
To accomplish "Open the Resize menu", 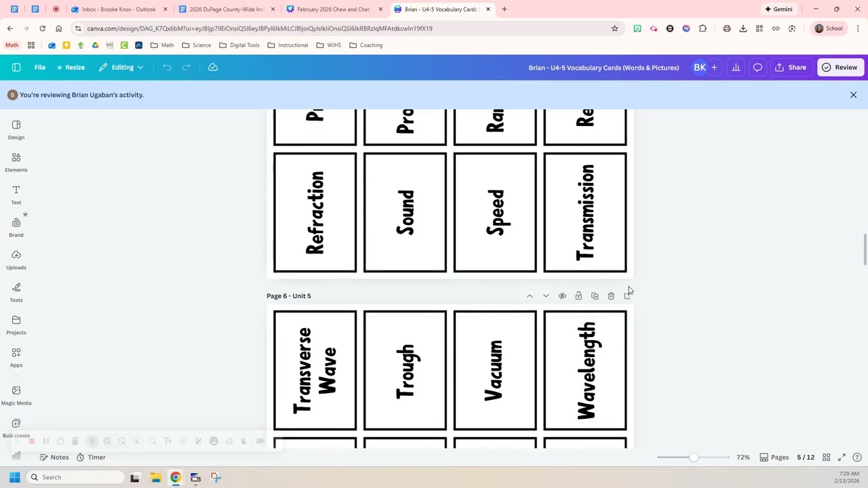I will pos(71,67).
